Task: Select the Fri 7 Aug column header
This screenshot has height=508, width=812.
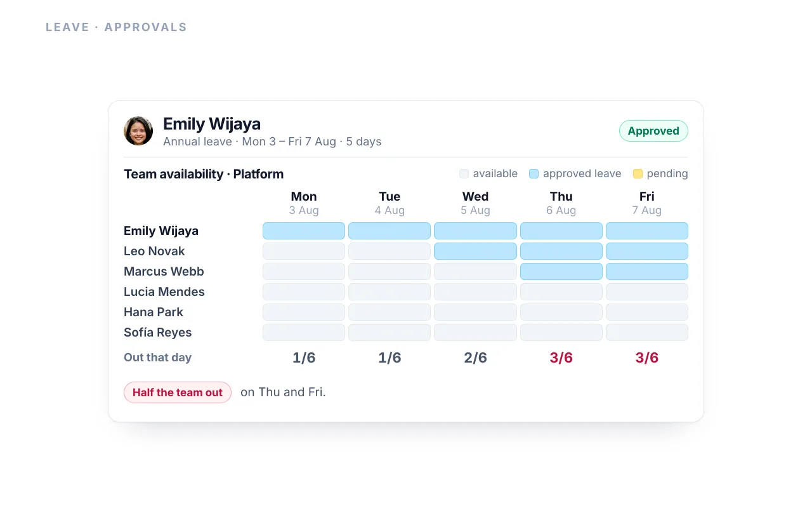Action: [x=647, y=203]
